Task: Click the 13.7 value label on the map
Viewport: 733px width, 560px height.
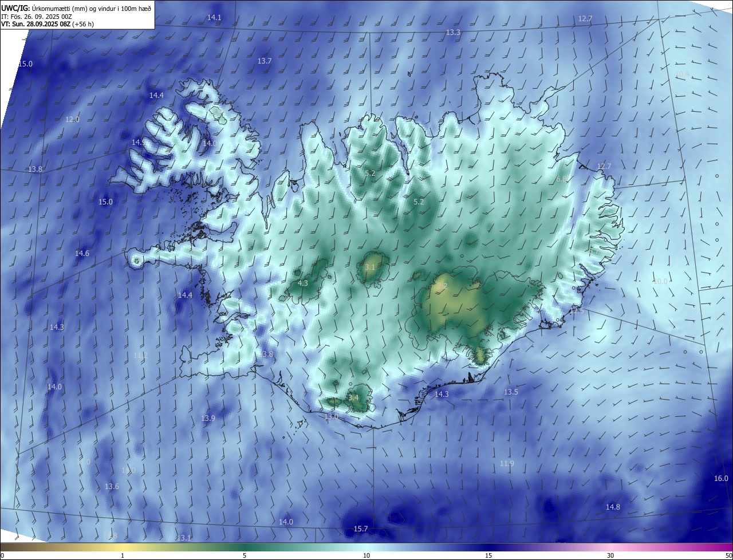Action: click(264, 61)
